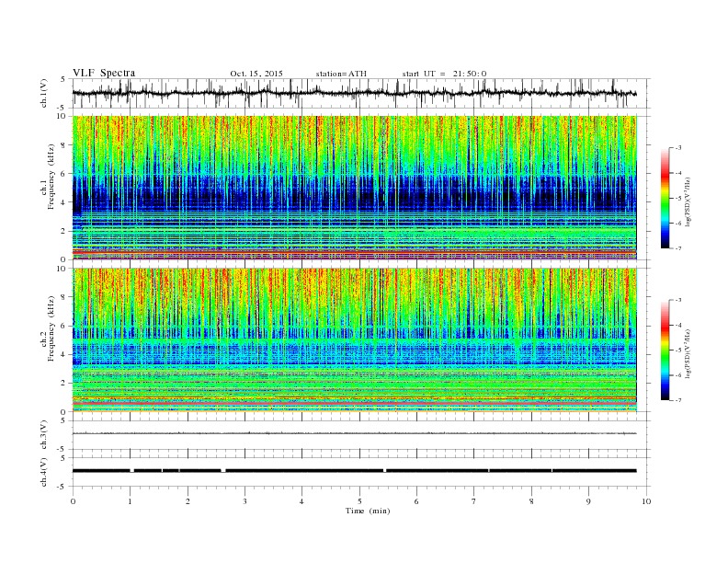Image resolution: width=728 pixels, height=563 pixels.
Task: Click inside the ch.2 spectrogram panel
Action: [x=355, y=339]
